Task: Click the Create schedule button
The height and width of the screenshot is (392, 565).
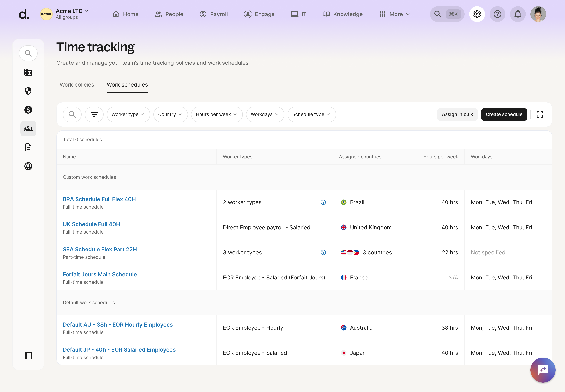Action: point(504,114)
